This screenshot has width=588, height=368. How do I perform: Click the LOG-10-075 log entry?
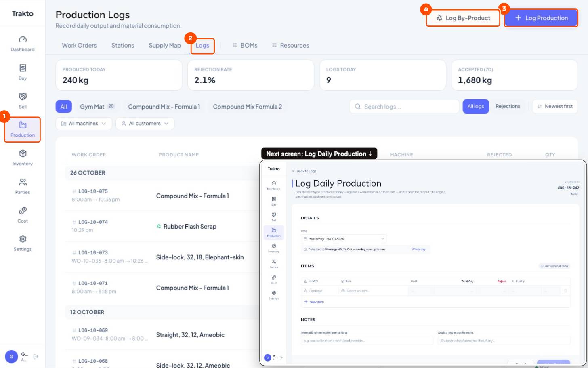93,191
